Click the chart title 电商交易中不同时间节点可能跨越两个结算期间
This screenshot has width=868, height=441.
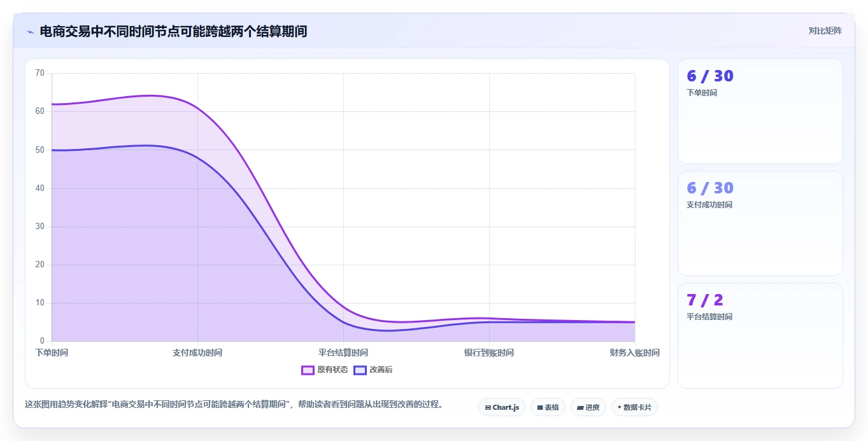(173, 31)
